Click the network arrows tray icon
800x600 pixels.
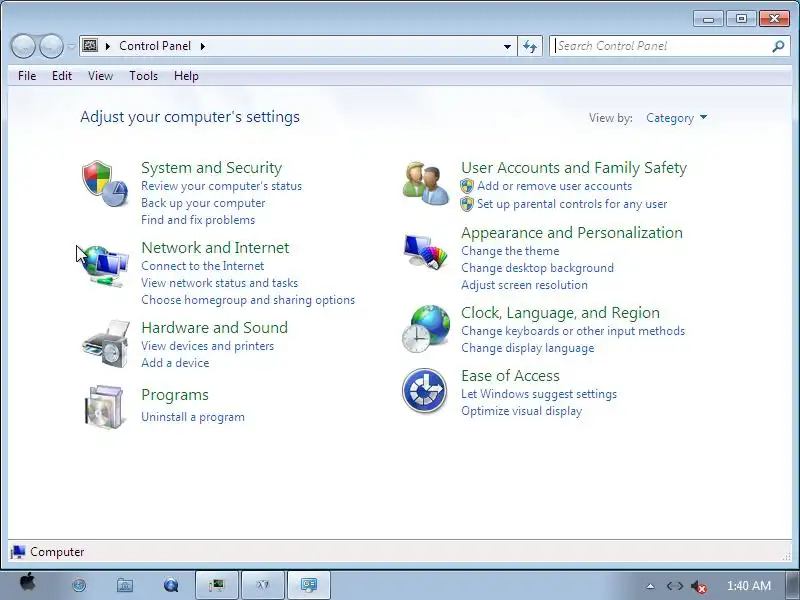674,587
